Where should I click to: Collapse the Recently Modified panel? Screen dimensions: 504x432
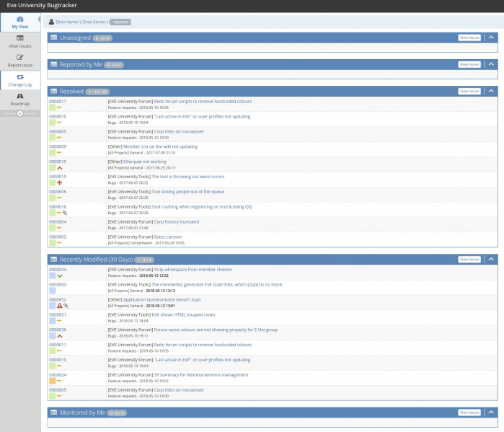(491, 259)
